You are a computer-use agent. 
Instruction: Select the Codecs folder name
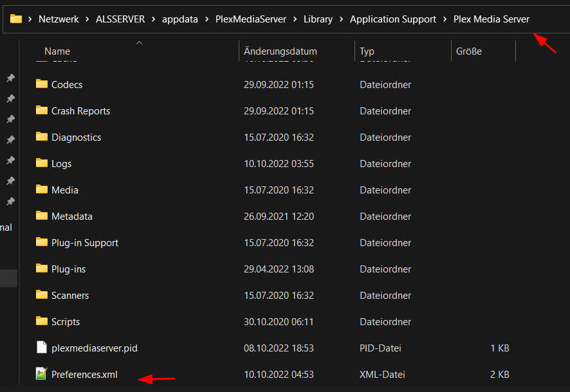pyautogui.click(x=67, y=85)
